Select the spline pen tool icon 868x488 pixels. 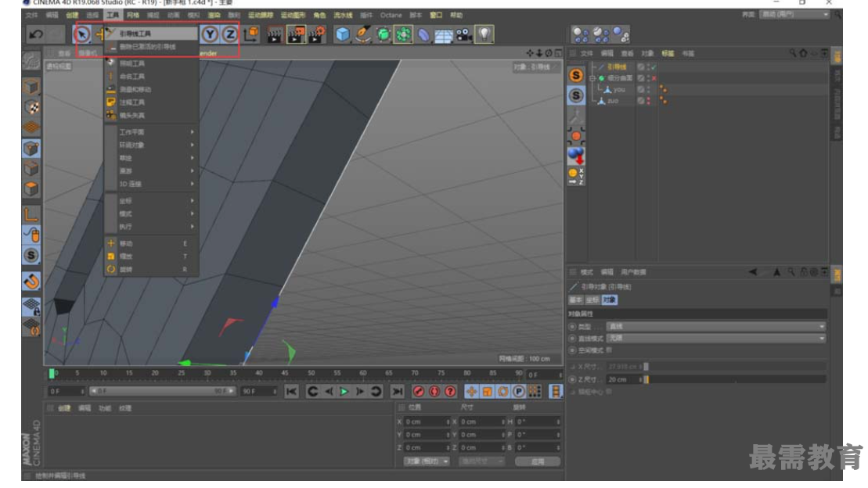[x=363, y=34]
